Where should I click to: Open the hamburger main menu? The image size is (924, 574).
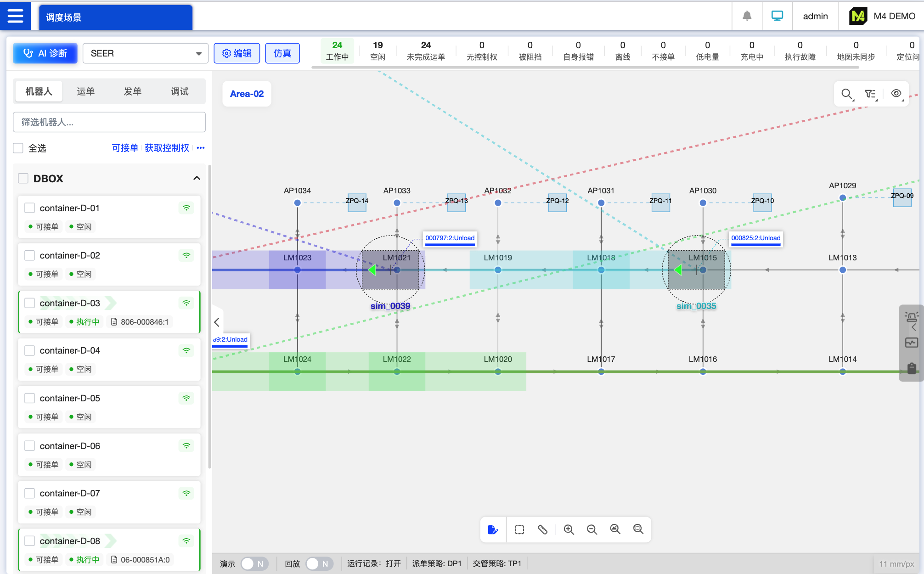tap(15, 16)
